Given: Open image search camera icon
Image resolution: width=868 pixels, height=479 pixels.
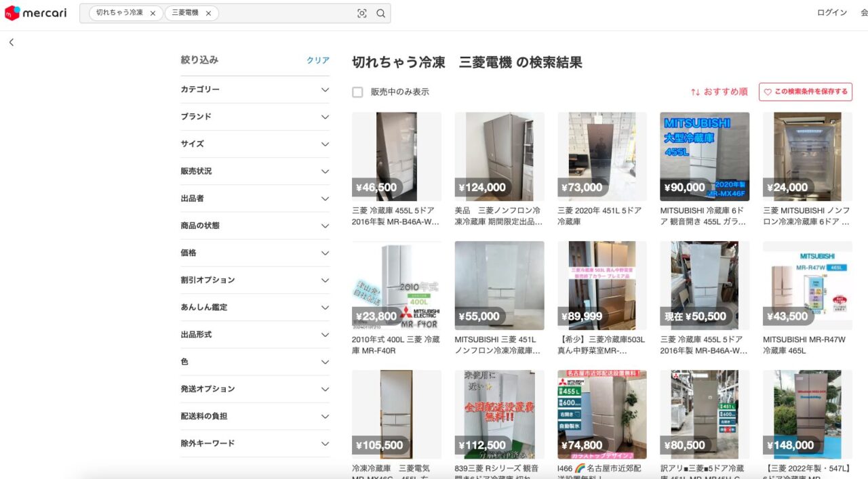Looking at the screenshot, I should pos(362,14).
